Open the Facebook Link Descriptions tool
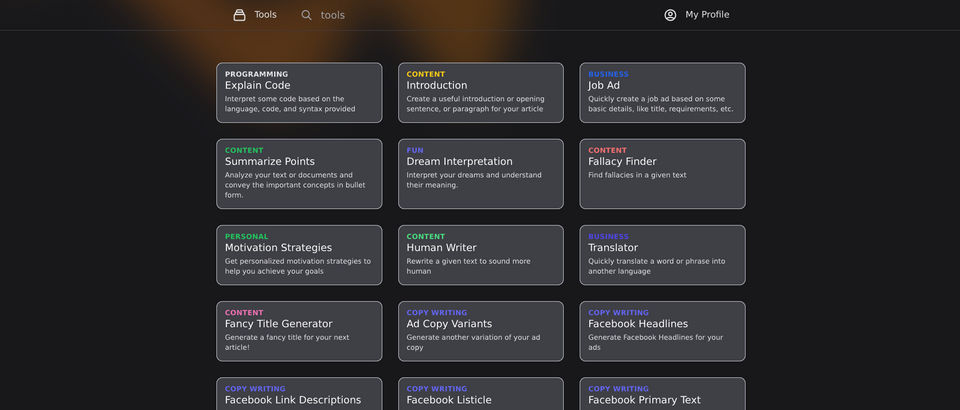960x410 pixels. [x=299, y=394]
